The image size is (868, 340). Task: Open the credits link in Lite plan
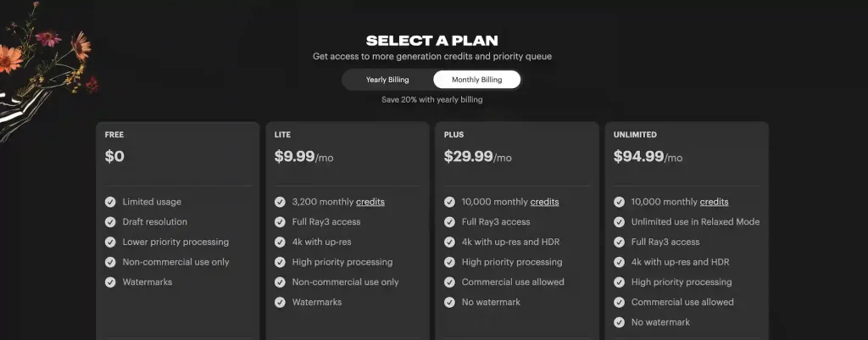[370, 202]
